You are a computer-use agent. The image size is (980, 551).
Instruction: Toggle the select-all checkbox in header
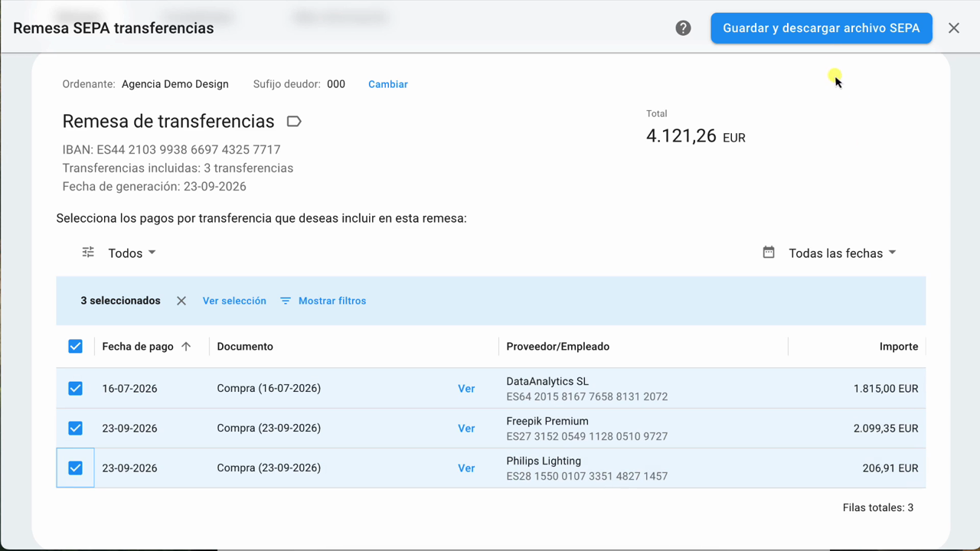[x=75, y=347]
